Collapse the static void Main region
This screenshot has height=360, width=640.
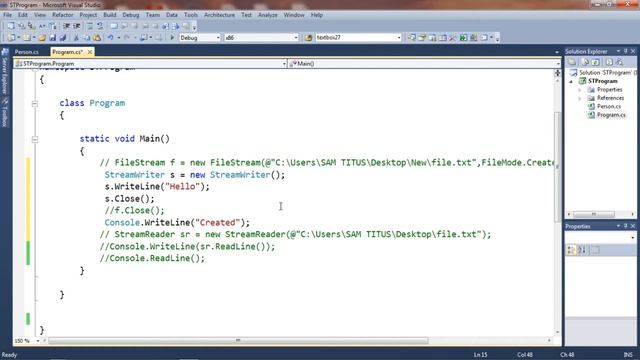click(x=35, y=140)
